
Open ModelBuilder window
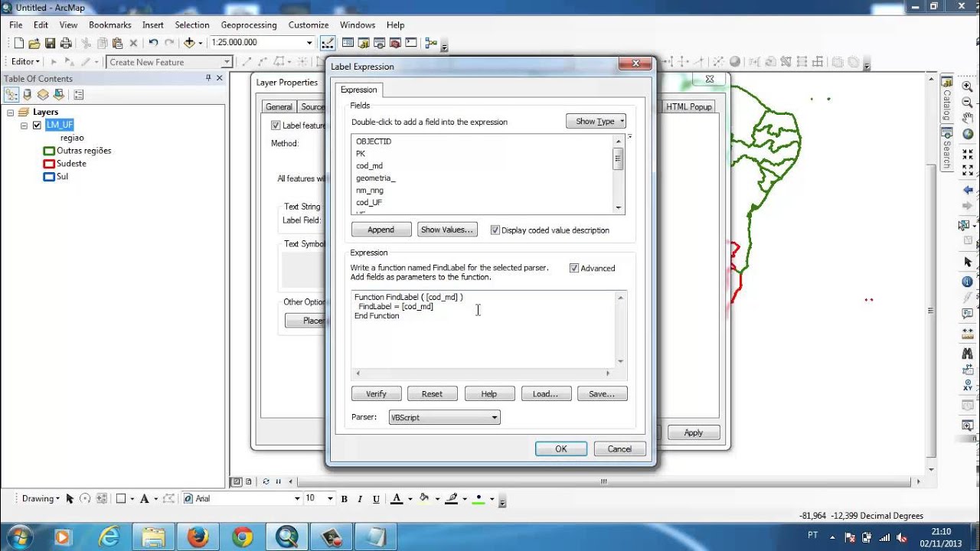[x=430, y=43]
